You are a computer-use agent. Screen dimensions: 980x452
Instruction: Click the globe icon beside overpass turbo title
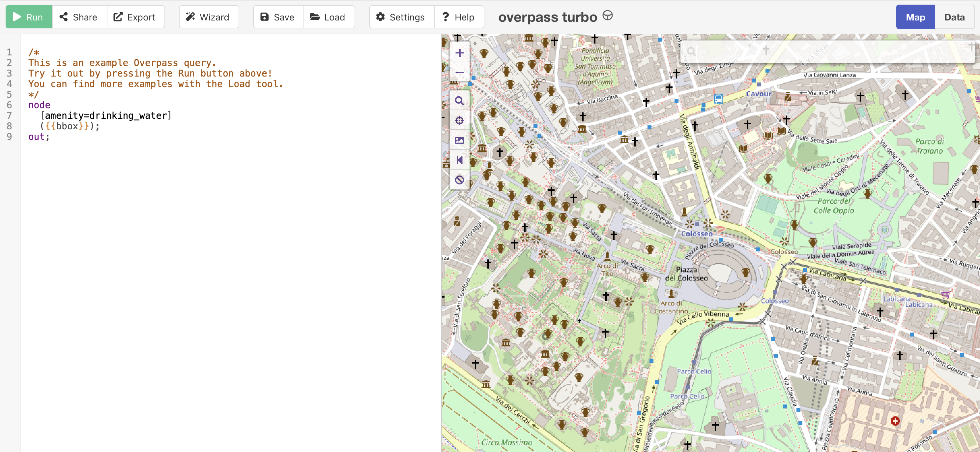[608, 16]
